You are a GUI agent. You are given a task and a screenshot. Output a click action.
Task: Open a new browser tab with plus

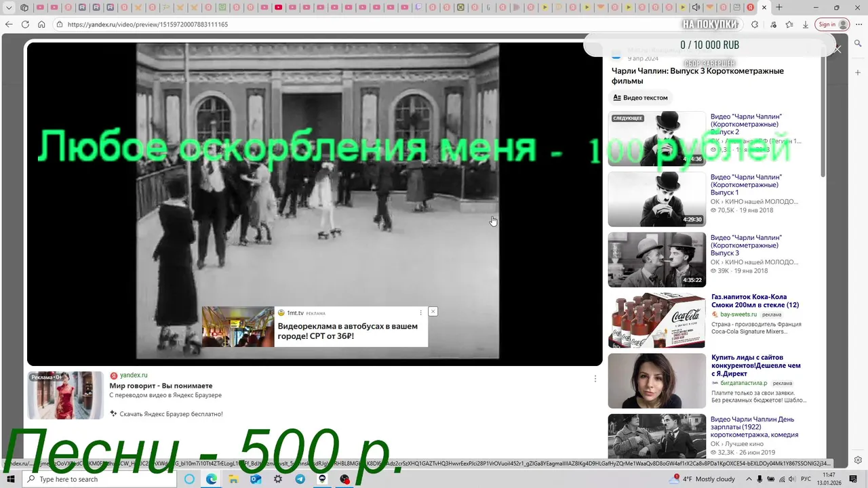(779, 7)
